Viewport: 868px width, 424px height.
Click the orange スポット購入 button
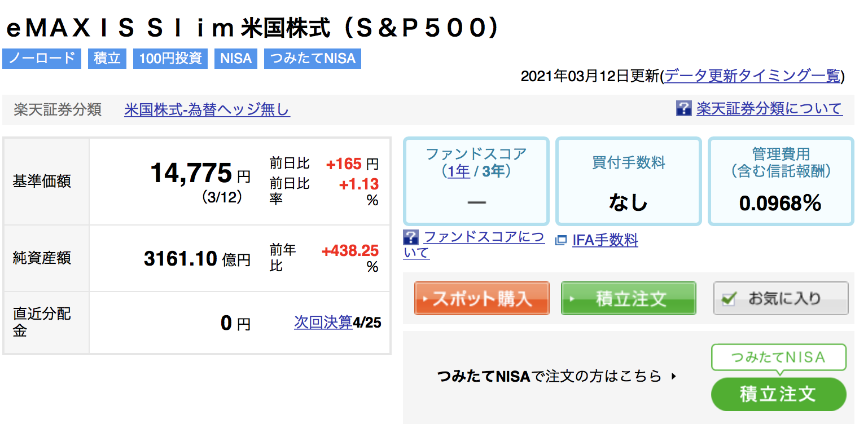click(482, 298)
